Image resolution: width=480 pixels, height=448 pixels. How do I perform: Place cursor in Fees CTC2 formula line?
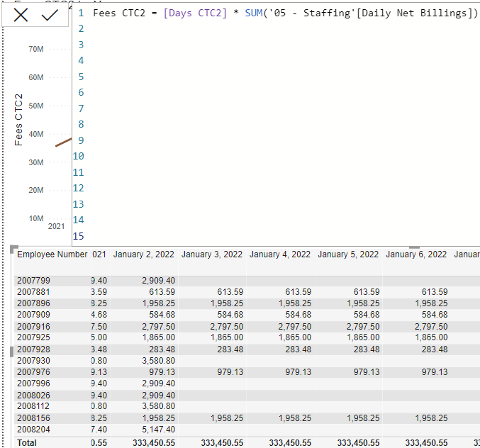tap(285, 13)
